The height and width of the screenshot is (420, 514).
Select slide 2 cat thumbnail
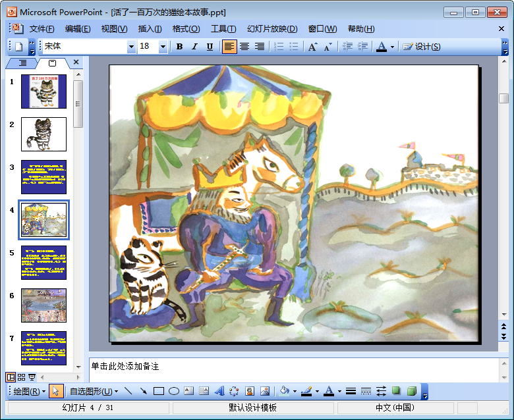click(x=43, y=134)
